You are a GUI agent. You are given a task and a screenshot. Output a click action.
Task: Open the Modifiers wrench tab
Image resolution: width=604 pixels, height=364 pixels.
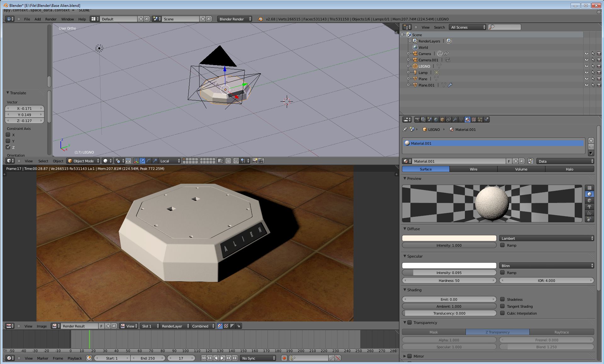click(x=455, y=120)
